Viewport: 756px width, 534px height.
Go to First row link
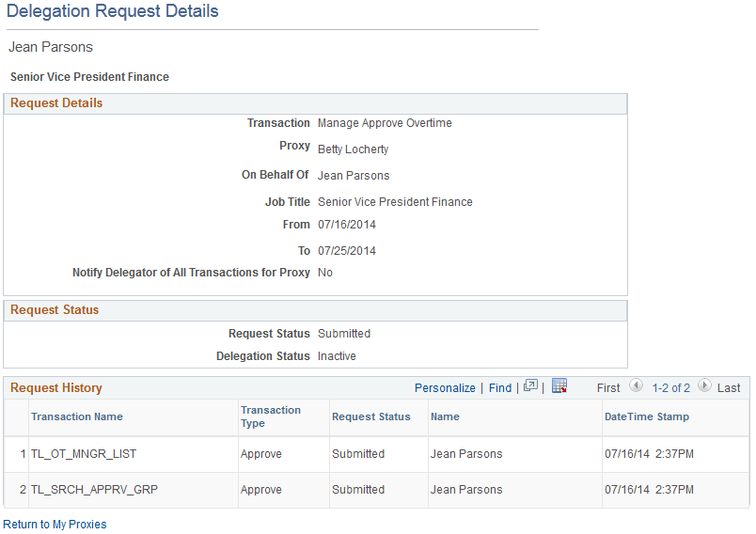click(x=608, y=388)
